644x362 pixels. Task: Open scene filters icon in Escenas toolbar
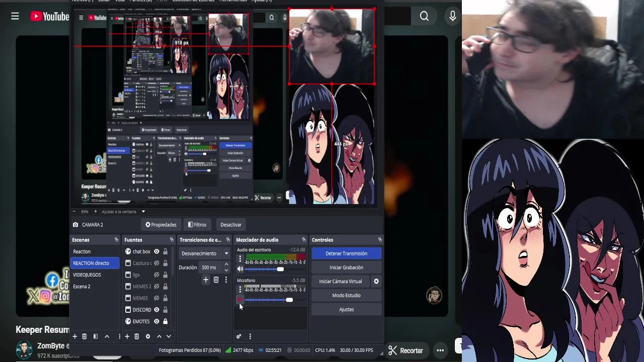point(95,336)
